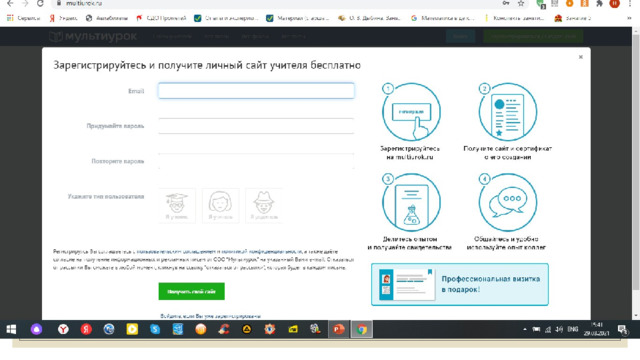Focus the 'Придумайте пароль' password field
This screenshot has width=640, height=360.
[x=256, y=126]
